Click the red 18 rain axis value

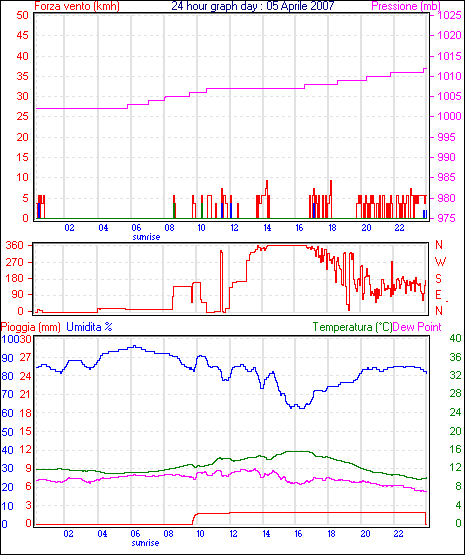25,413
